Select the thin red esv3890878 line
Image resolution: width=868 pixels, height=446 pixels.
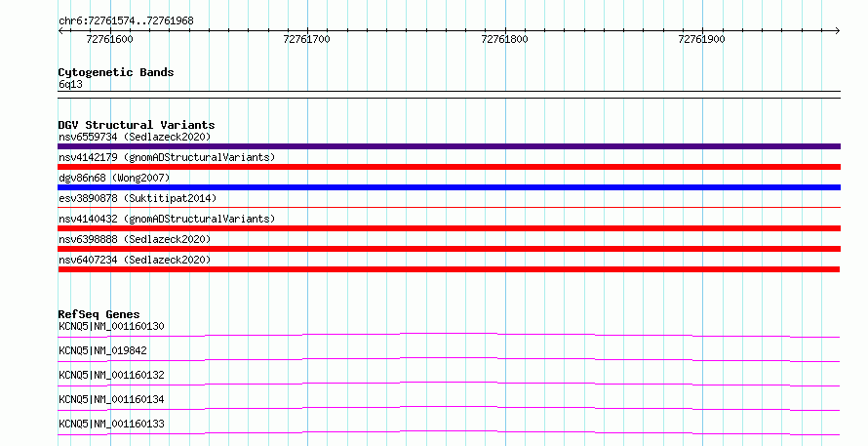pyautogui.click(x=449, y=208)
